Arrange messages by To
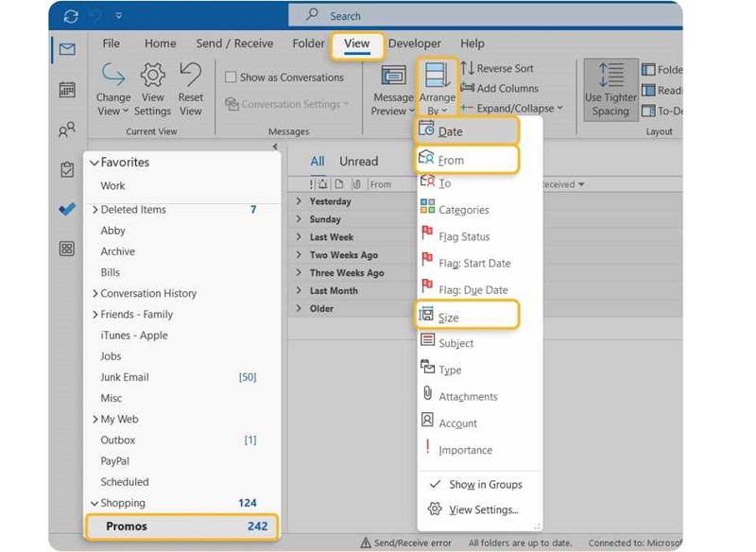This screenshot has height=552, width=756. (480, 183)
